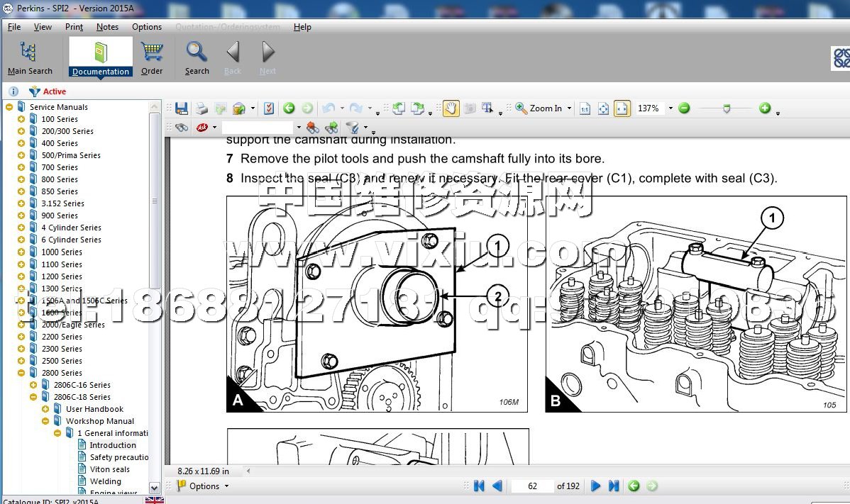Open the Introduction document in tree
Image resolution: width=850 pixels, height=504 pixels.
112,445
